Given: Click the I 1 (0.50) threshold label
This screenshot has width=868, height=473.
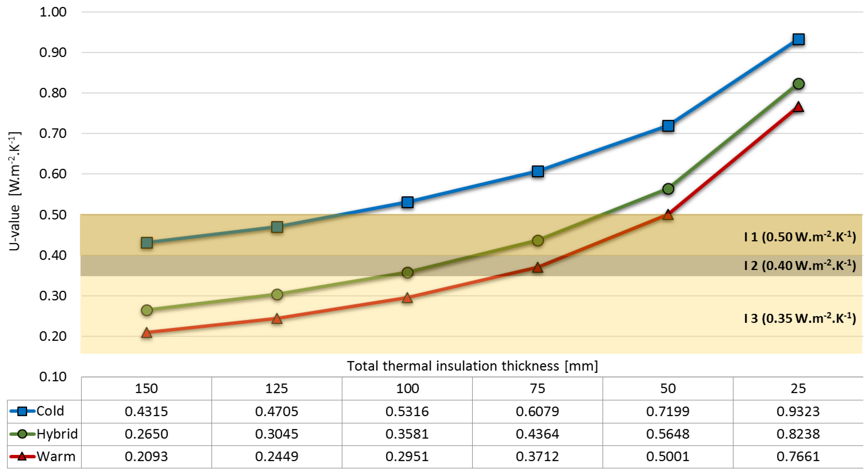Looking at the screenshot, I should (x=800, y=237).
